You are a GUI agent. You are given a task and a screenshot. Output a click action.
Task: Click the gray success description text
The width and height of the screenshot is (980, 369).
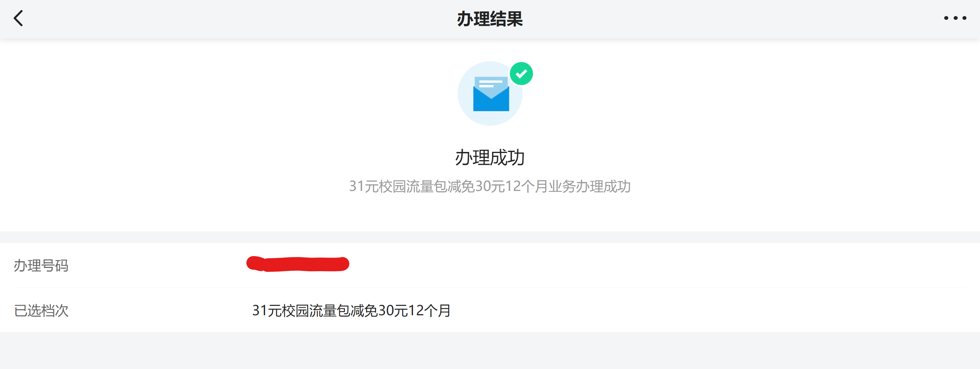click(x=490, y=186)
